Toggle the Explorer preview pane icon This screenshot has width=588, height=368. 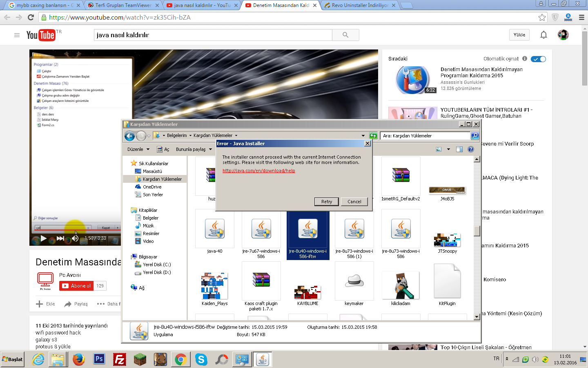tap(459, 149)
